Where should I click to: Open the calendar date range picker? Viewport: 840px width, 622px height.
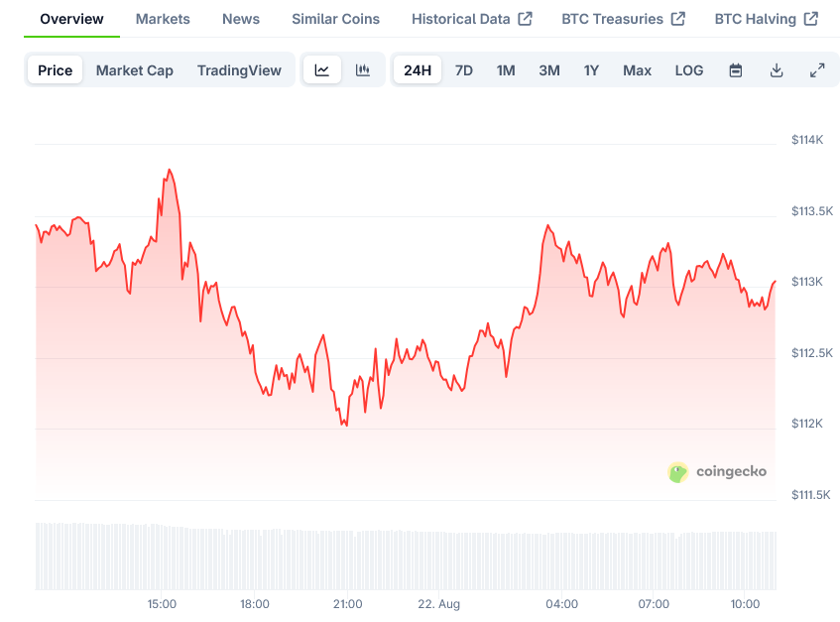tap(736, 70)
